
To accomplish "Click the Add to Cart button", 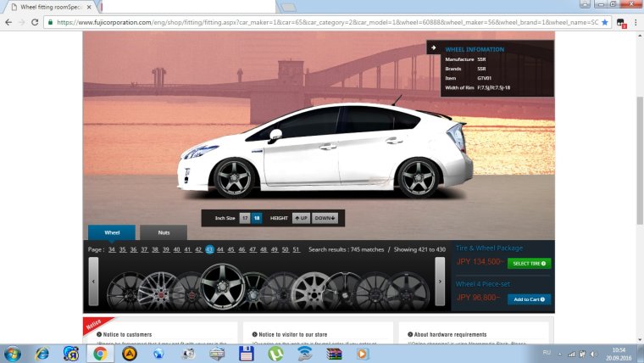I will coord(529,299).
